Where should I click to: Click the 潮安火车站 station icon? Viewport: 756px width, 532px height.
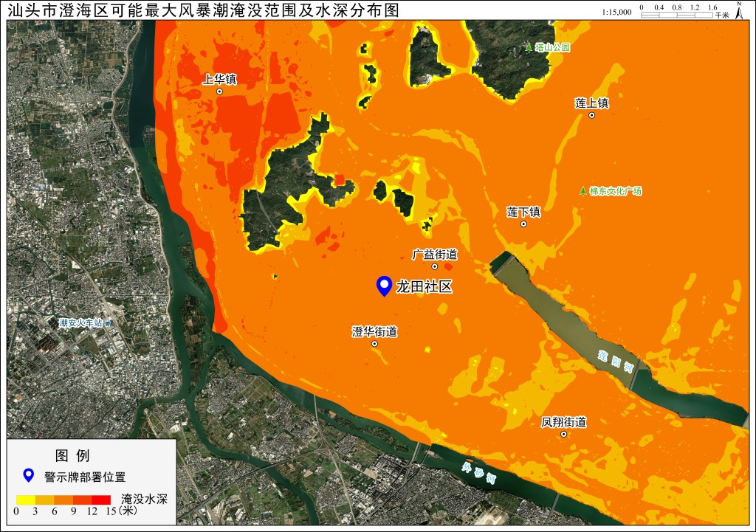coord(108,323)
